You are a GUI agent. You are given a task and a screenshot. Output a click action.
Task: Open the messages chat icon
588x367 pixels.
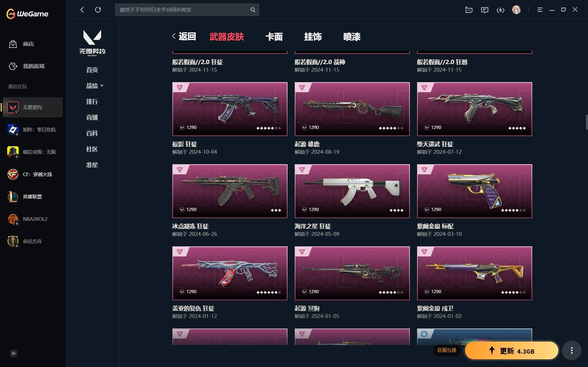pyautogui.click(x=485, y=10)
